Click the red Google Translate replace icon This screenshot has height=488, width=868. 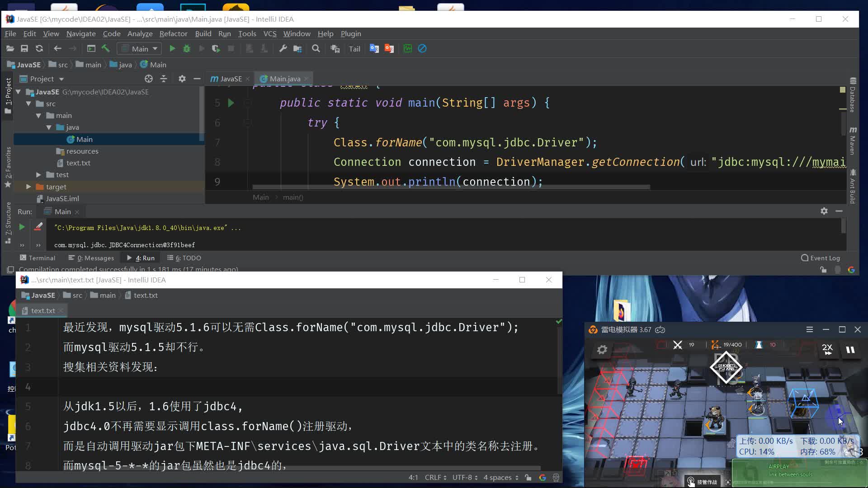coord(389,48)
